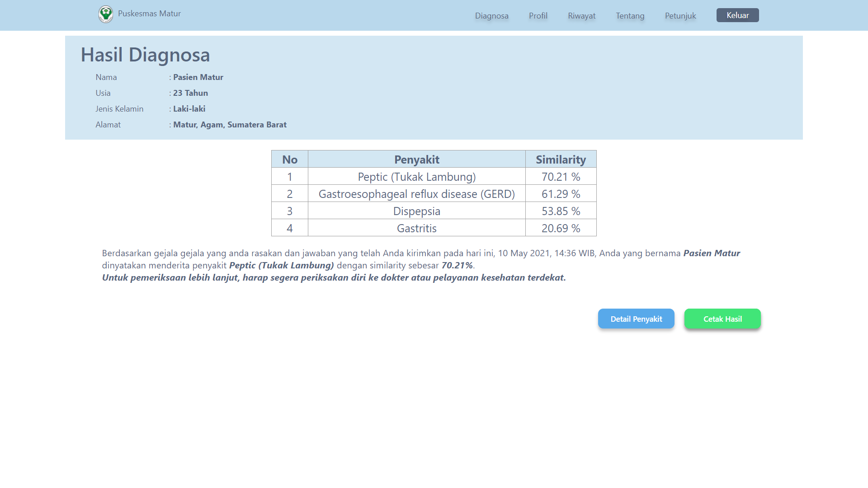
Task: Click the Gastritis table entry
Action: tap(416, 228)
